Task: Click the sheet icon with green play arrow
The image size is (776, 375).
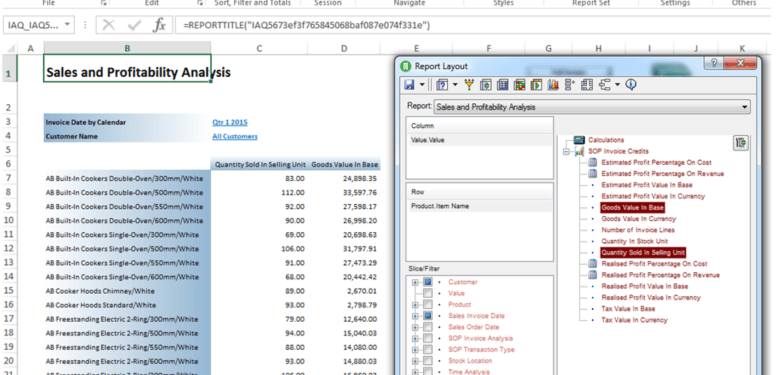Action: click(x=536, y=85)
